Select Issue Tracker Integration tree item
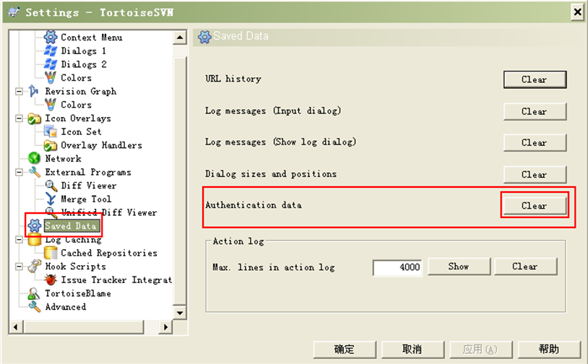 pyautogui.click(x=116, y=280)
